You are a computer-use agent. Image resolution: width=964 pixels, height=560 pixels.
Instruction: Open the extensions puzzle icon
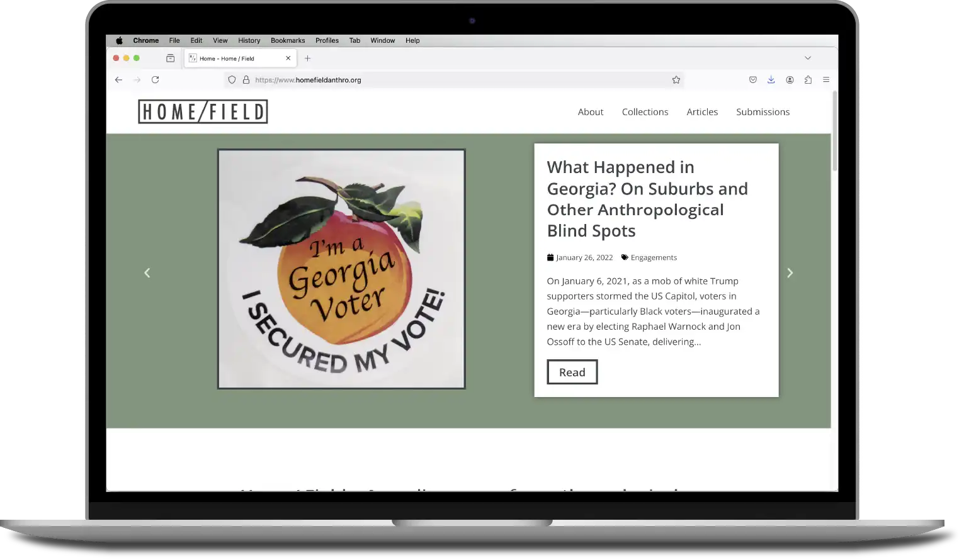coord(808,80)
